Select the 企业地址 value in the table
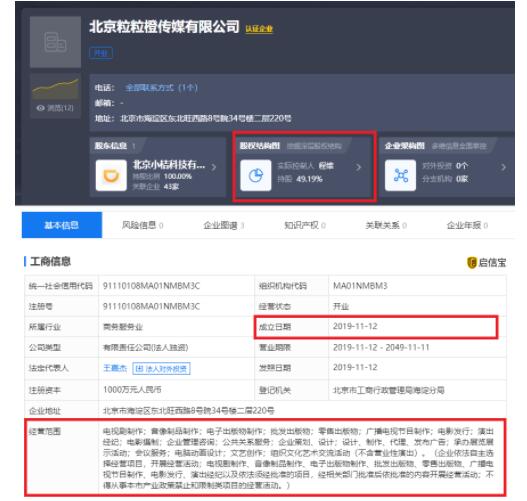Screen dimensions: 527x501 [x=189, y=410]
